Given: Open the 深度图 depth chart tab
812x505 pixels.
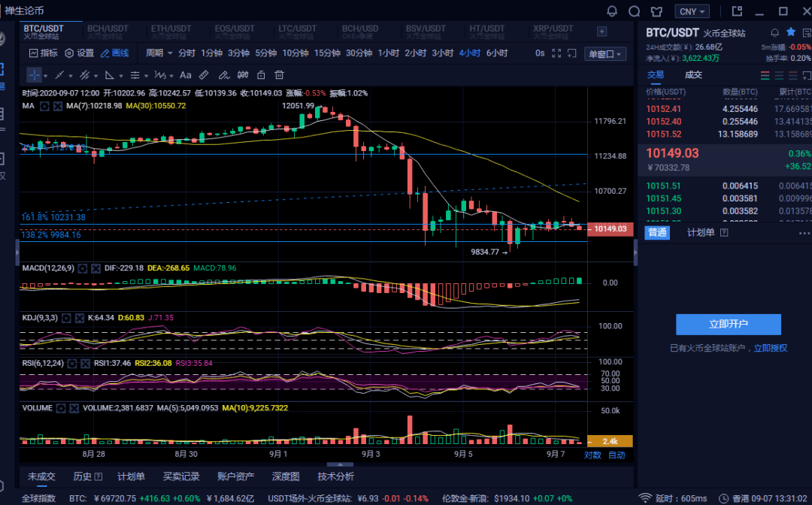Looking at the screenshot, I should click(286, 476).
